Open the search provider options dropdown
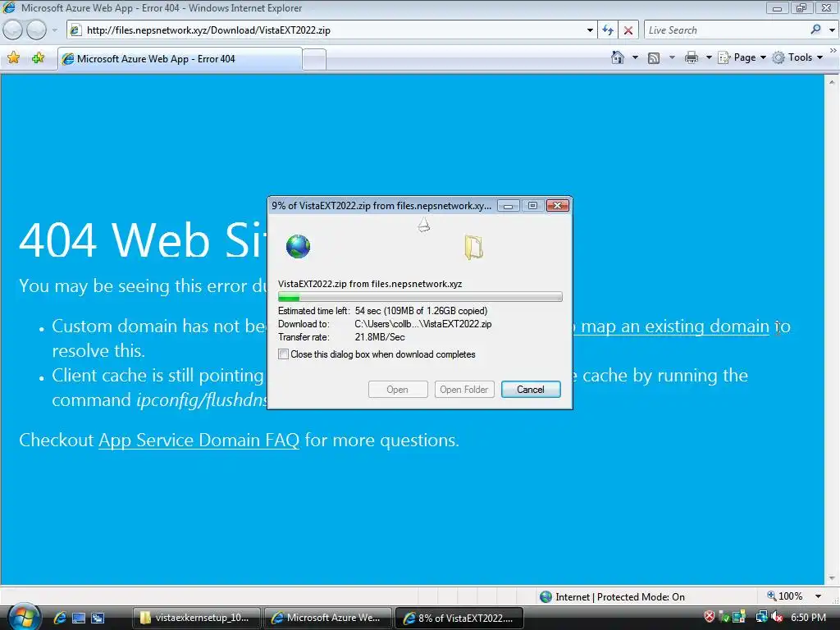Screen dimensions: 840x630 (x=832, y=30)
